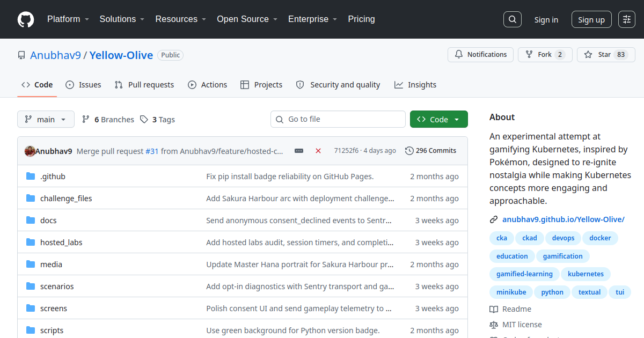The height and width of the screenshot is (338, 644).
Task: Click the repository icon beside Anubhav9
Action: click(x=21, y=55)
